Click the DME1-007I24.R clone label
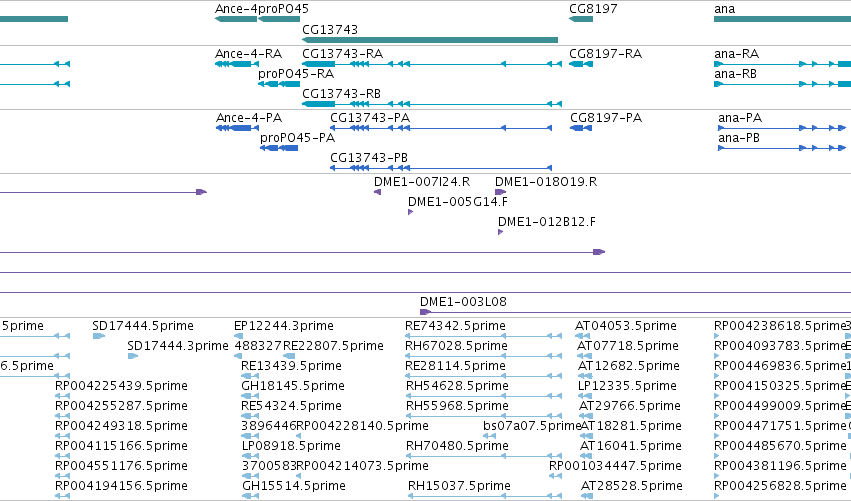The height and width of the screenshot is (501, 851). point(422,182)
